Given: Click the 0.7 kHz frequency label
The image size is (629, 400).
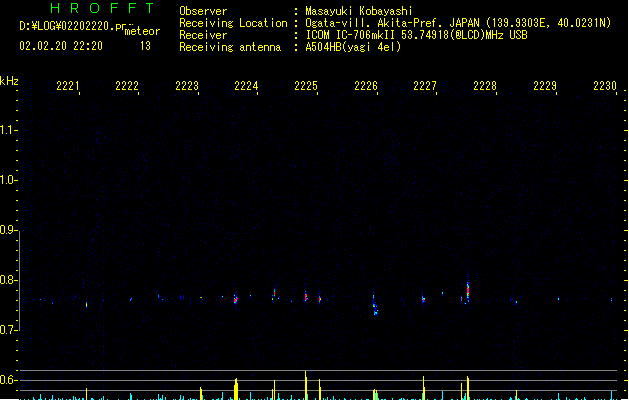Looking at the screenshot, I should pos(7,330).
